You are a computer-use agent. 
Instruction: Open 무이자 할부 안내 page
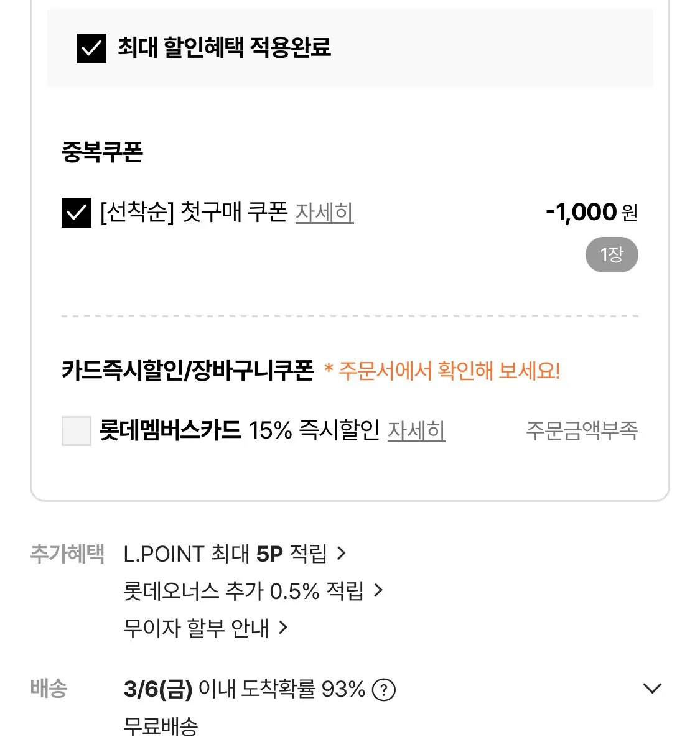click(196, 628)
